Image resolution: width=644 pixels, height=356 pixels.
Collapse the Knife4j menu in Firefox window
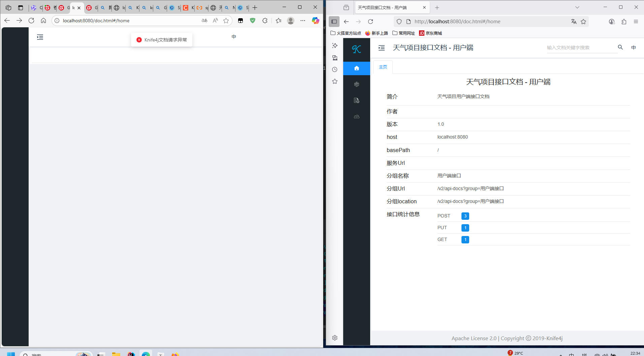[x=382, y=48]
